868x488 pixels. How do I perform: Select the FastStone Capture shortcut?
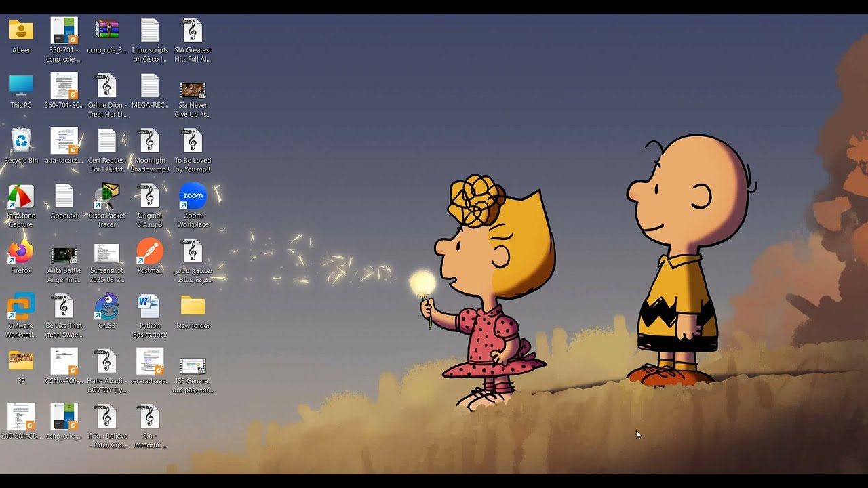21,197
